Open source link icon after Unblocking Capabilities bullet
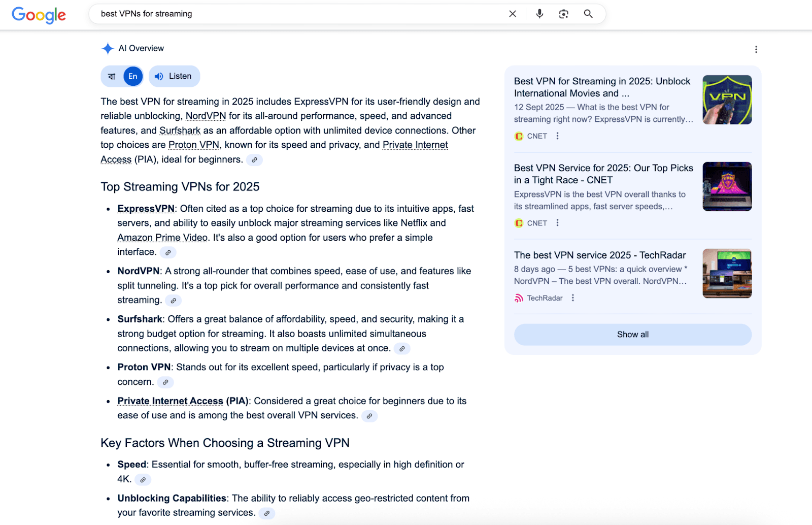The image size is (812, 525). (266, 513)
